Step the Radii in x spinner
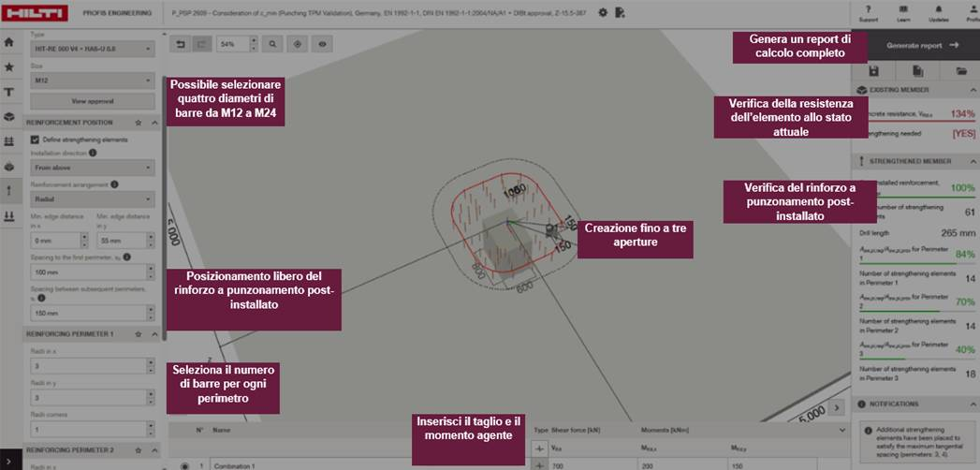The width and height of the screenshot is (980, 470). (x=151, y=366)
